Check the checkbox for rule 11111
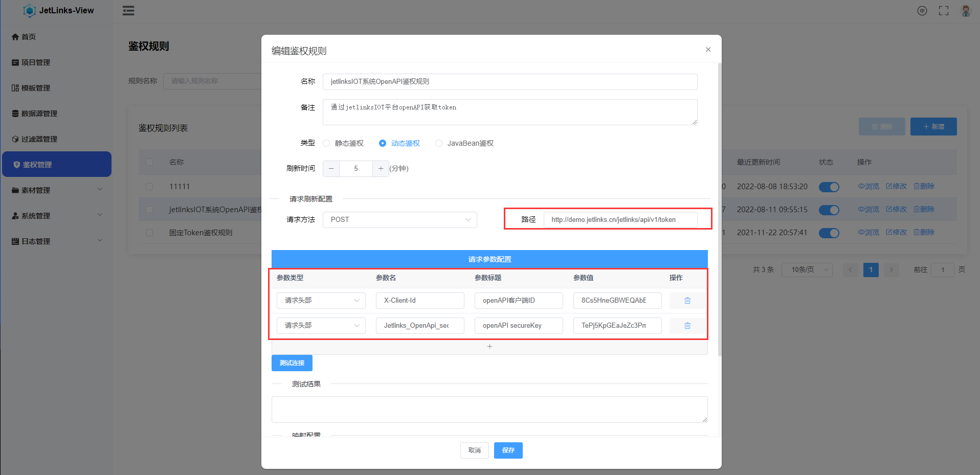This screenshot has width=980, height=475. tap(149, 187)
